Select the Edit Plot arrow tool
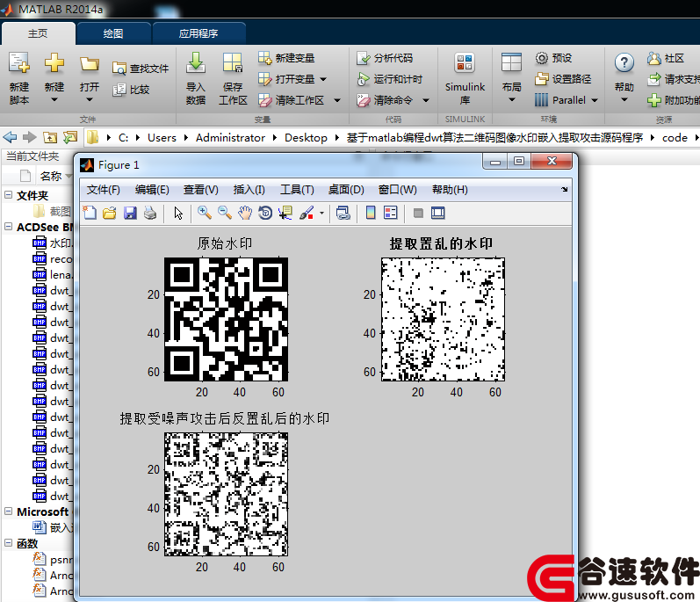 pyautogui.click(x=178, y=213)
